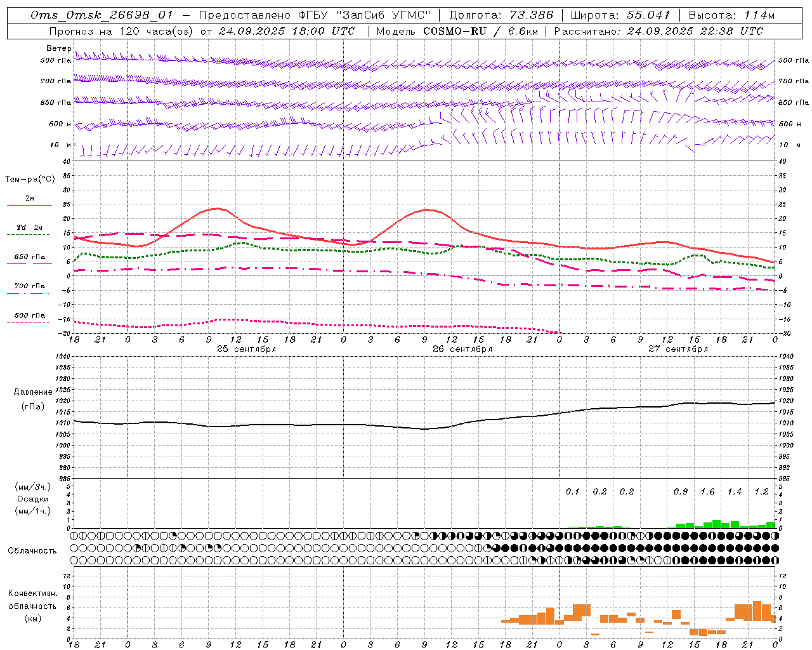Click the station ID text Oms_Omsk_26698_01
Viewport: 812px width, 650px height.
tap(101, 15)
